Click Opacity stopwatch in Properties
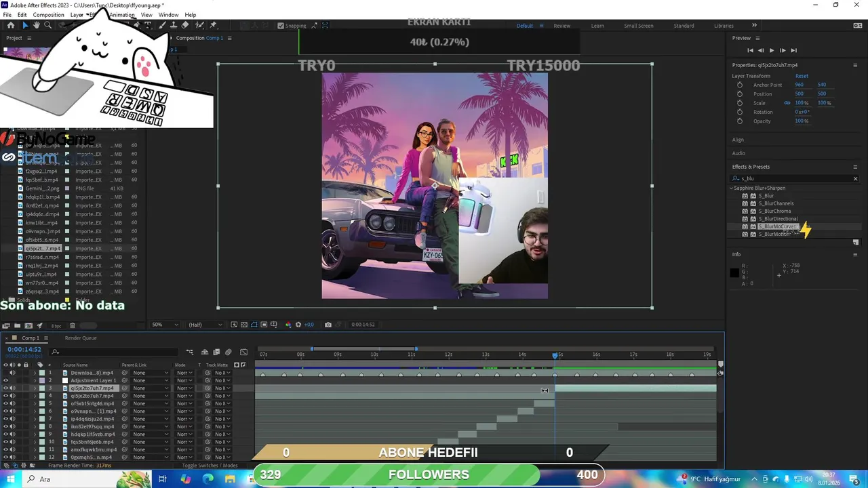This screenshot has height=488, width=868. point(740,121)
